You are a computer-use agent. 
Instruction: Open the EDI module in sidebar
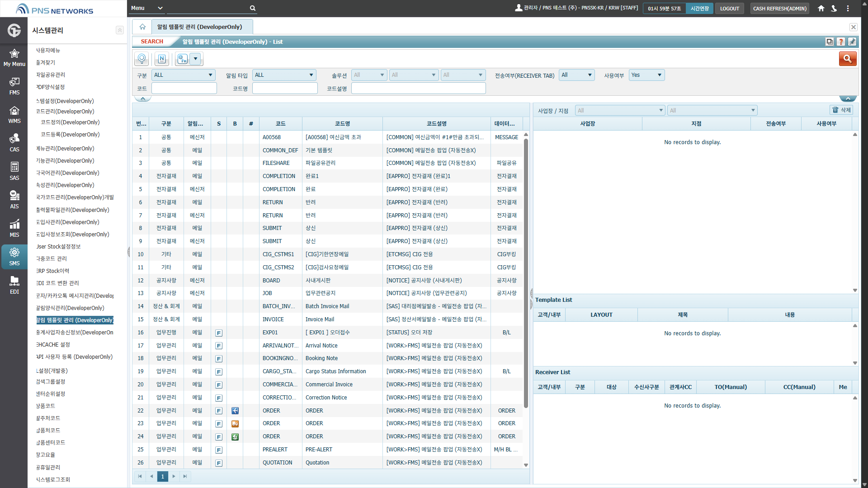[x=14, y=285]
